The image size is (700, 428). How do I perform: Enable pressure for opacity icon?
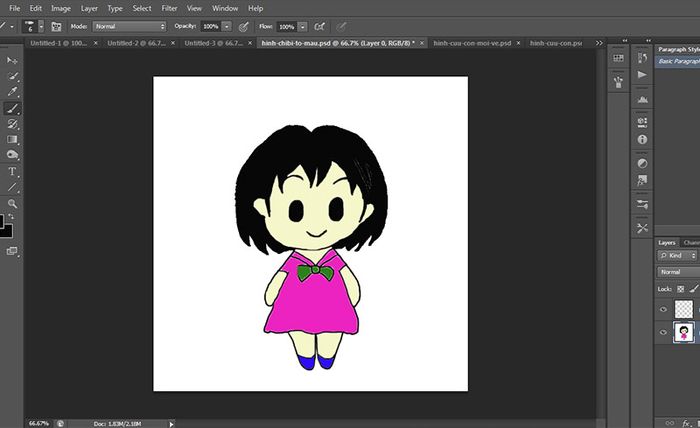coord(243,27)
